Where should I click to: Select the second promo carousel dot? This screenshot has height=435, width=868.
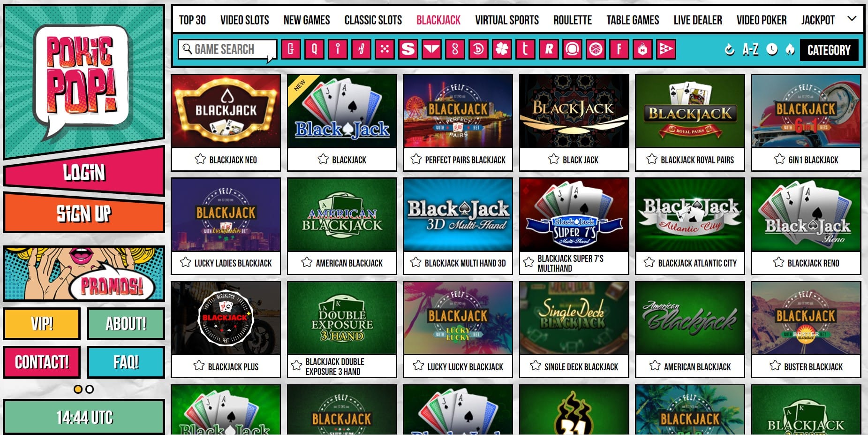click(x=90, y=389)
